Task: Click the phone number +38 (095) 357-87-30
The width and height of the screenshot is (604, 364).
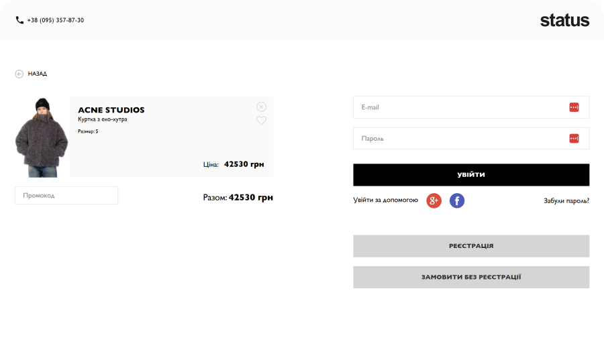Action: 56,20
